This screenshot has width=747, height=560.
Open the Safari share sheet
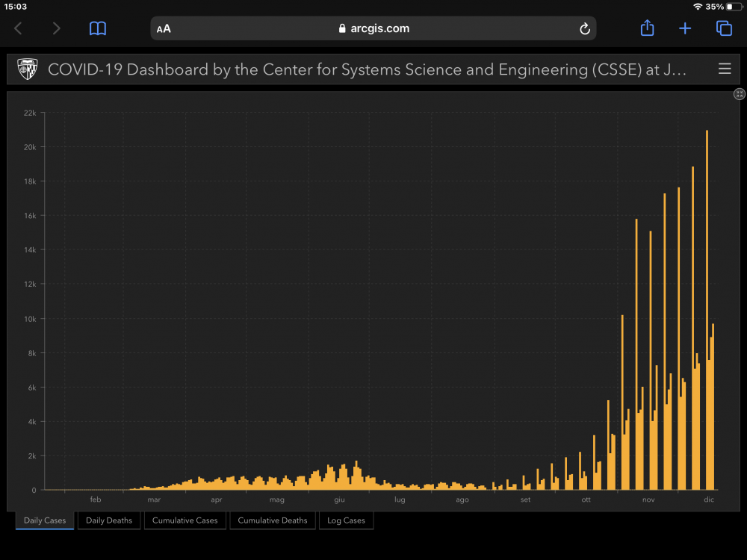pos(647,28)
